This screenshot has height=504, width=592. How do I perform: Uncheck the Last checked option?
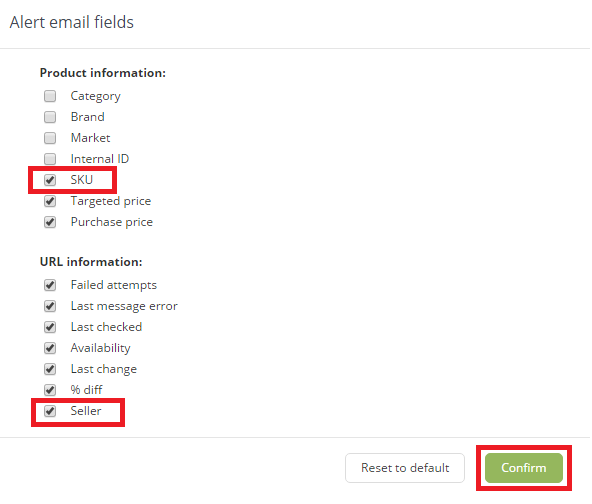point(50,327)
